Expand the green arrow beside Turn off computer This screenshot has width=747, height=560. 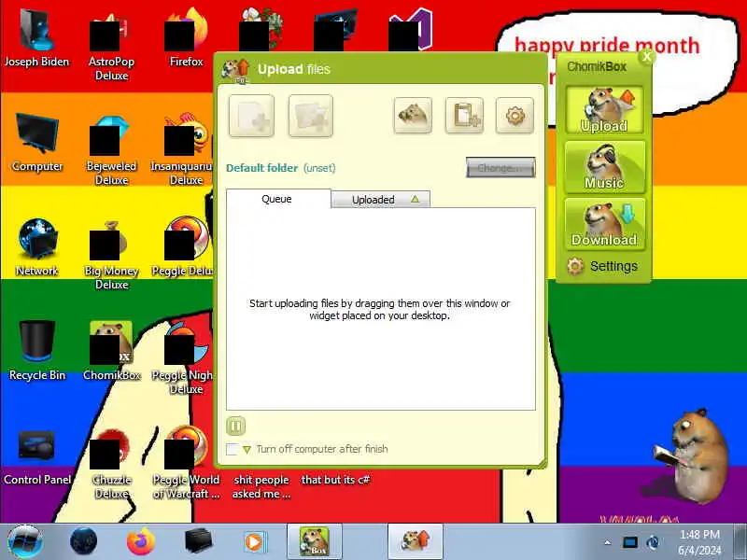[247, 449]
